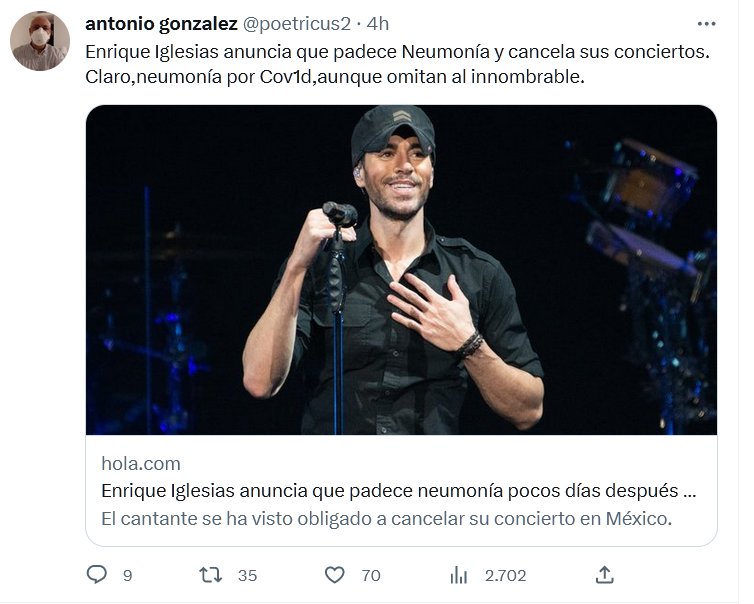Open the tweet's more options menu
The image size is (754, 604).
tap(706, 23)
